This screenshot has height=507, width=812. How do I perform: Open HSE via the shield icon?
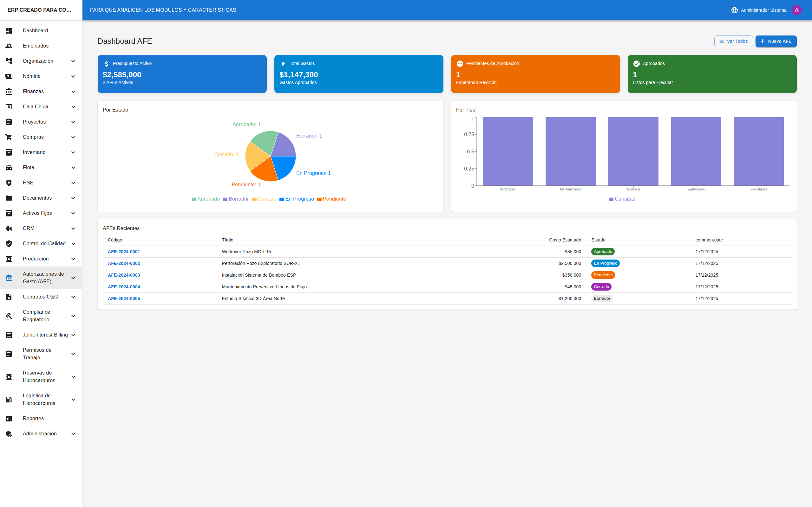[8, 183]
